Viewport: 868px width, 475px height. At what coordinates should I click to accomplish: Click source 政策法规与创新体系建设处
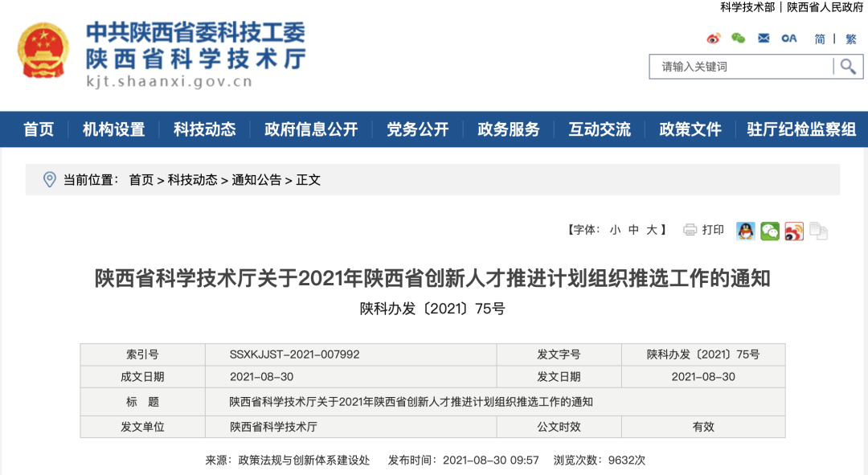tap(304, 460)
